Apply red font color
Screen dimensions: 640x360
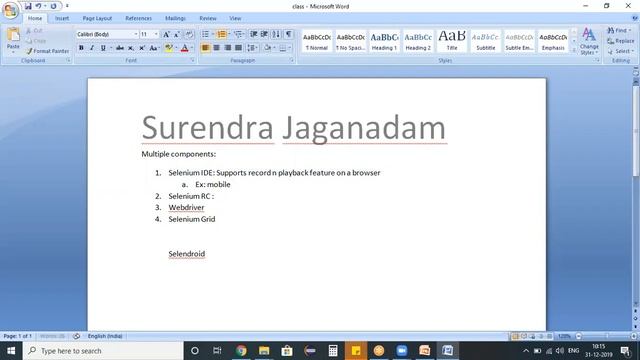pyautogui.click(x=184, y=48)
